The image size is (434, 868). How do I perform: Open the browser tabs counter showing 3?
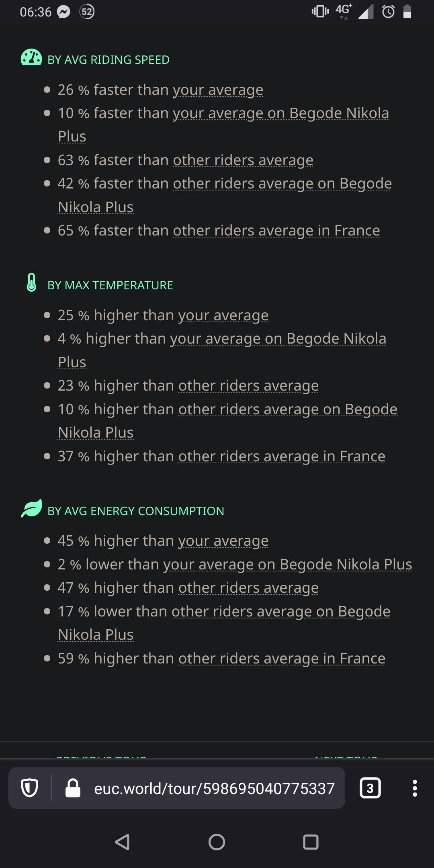pos(370,788)
